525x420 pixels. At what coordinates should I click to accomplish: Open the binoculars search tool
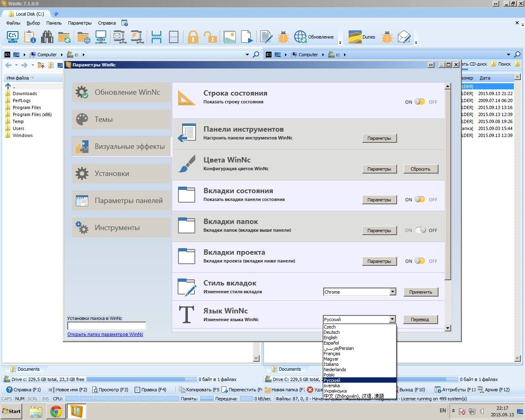pos(47,37)
